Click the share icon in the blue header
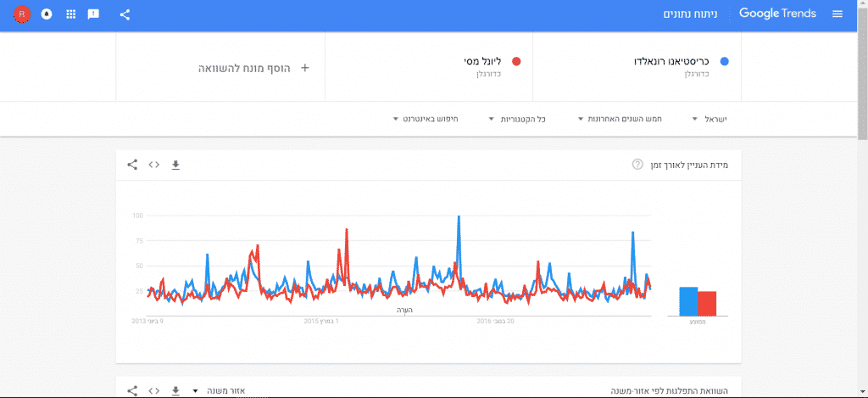Viewport: 868px width, 398px height. 125,15
